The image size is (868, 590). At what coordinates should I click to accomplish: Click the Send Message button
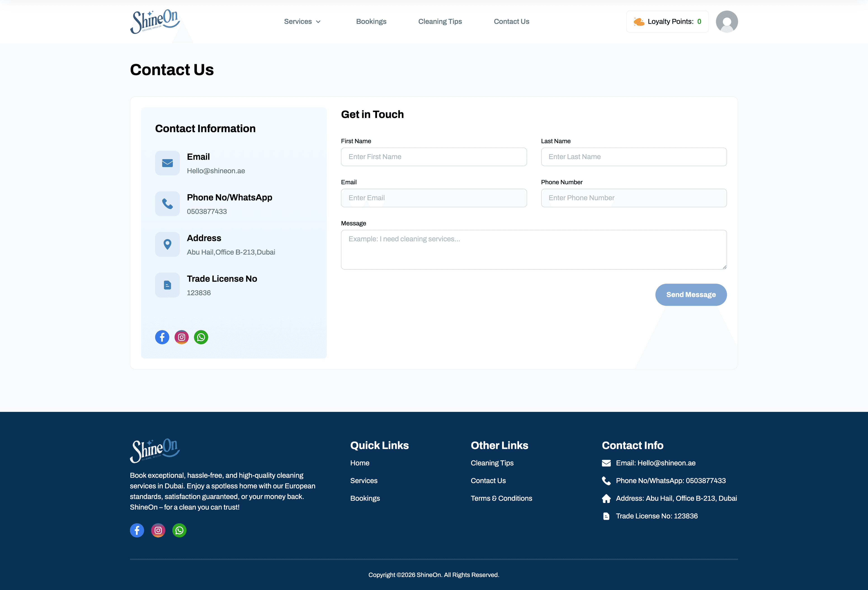(x=691, y=295)
